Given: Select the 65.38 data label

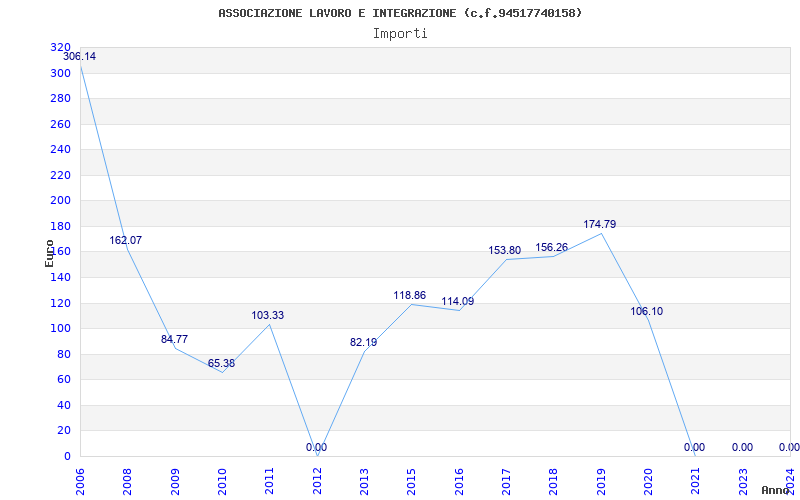Looking at the screenshot, I should click(x=221, y=364).
